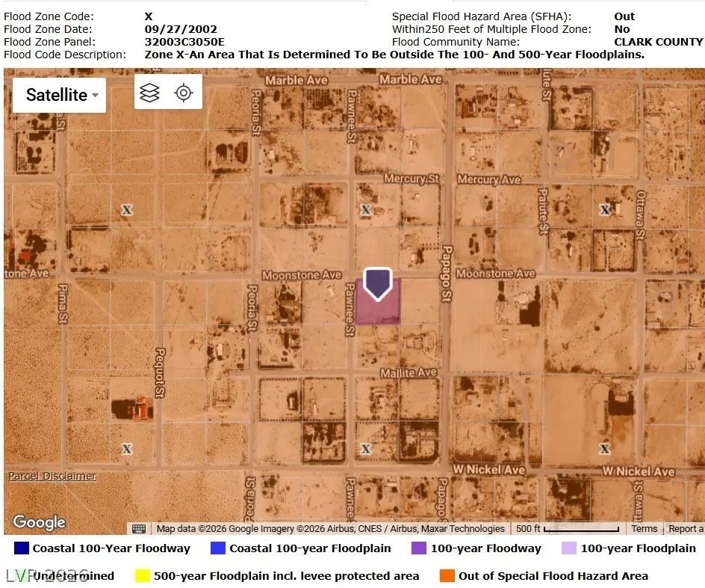Viewport: 705px width, 588px height.
Task: Click the 100-year Floodway purple swatch
Action: [x=418, y=548]
